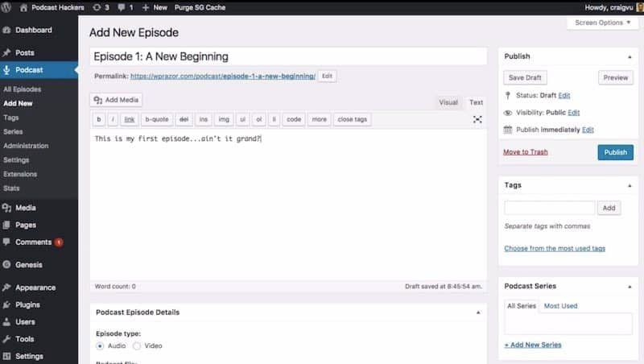Open the All Series tab
This screenshot has height=364, width=644.
click(x=521, y=306)
